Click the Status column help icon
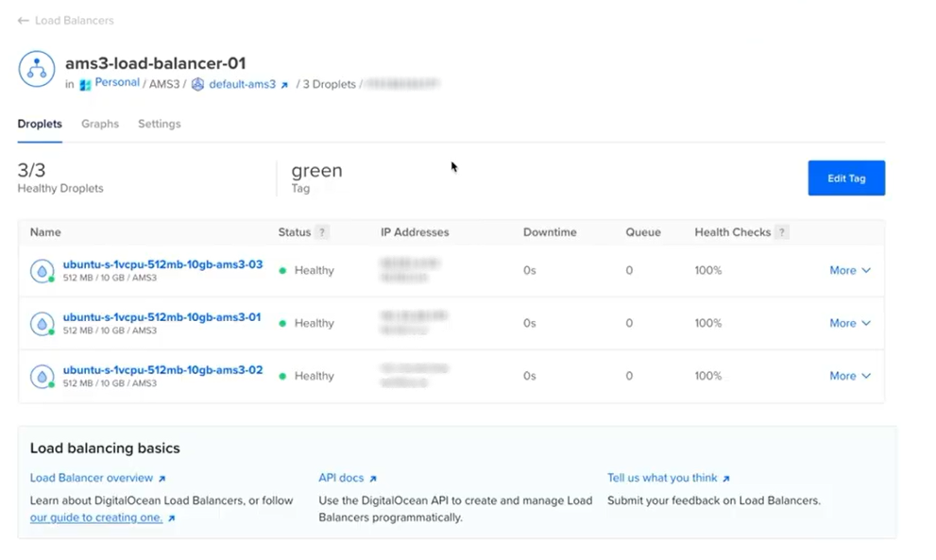The image size is (936, 560). click(x=322, y=232)
